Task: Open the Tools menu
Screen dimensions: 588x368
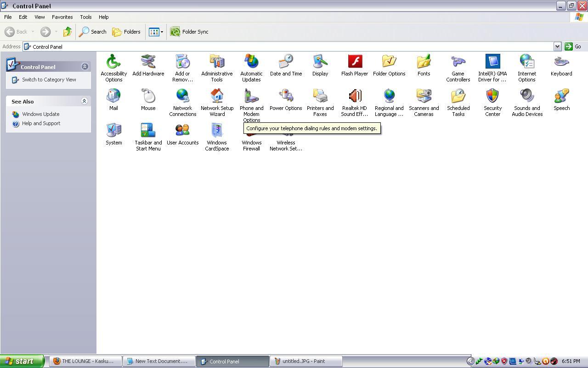Action: [x=86, y=17]
